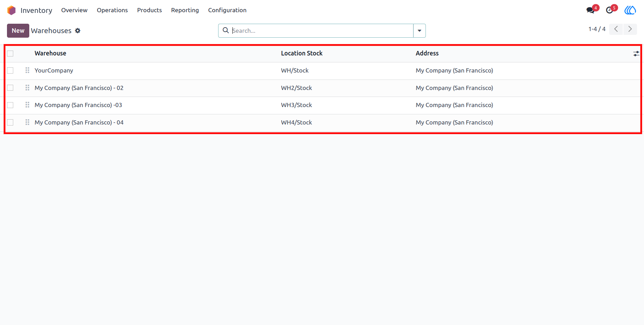The height and width of the screenshot is (325, 644).
Task: Open My Company (San Francisco) - 02
Action: 79,88
